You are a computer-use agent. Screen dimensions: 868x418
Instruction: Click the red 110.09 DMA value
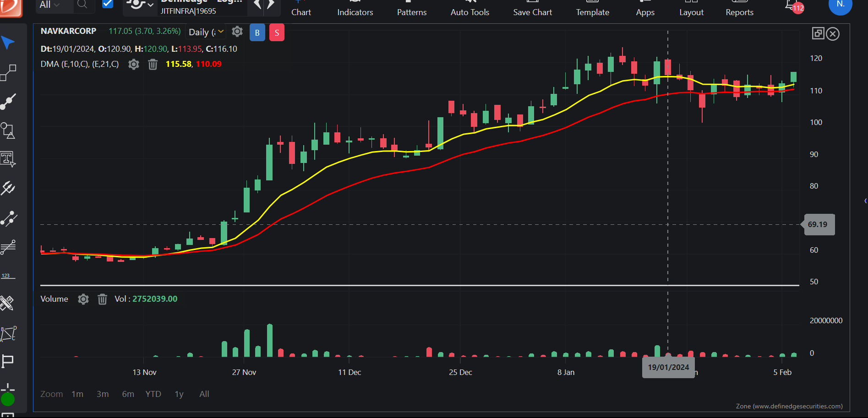point(209,64)
